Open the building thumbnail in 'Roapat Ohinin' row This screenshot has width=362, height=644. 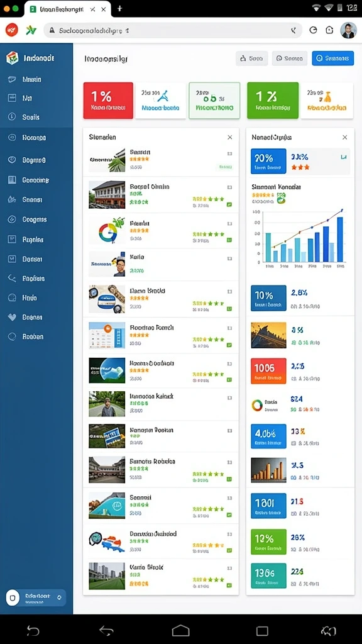107,195
